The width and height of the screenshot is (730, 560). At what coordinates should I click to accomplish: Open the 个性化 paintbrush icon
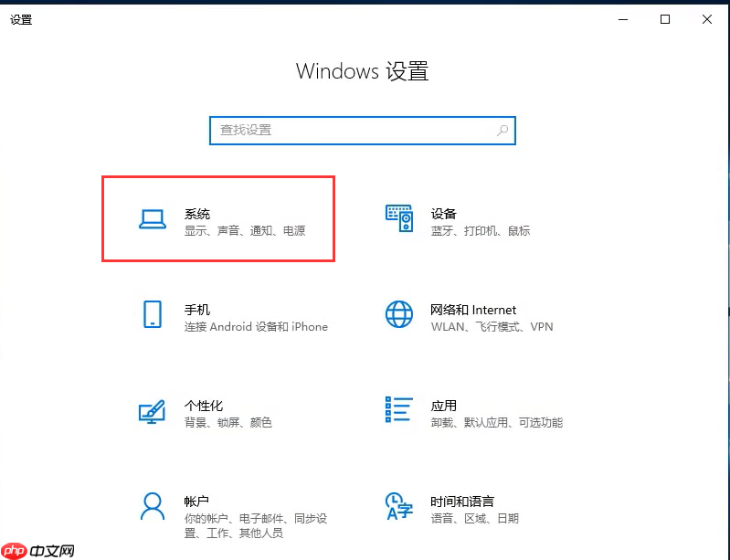click(x=153, y=411)
